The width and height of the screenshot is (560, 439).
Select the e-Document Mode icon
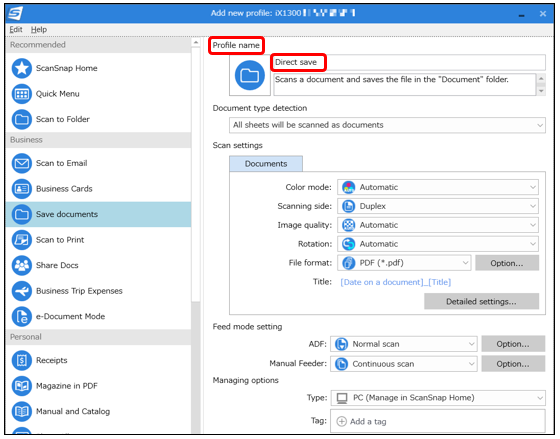[x=22, y=316]
